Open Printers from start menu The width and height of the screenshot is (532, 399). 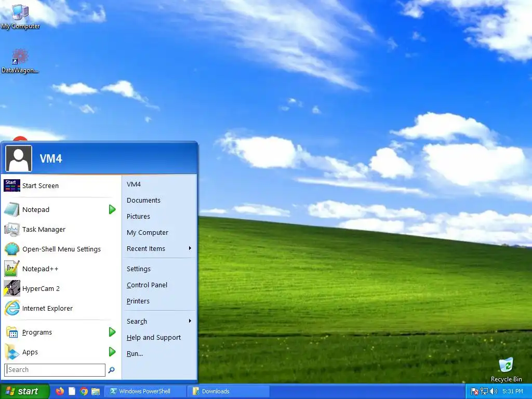click(x=138, y=301)
